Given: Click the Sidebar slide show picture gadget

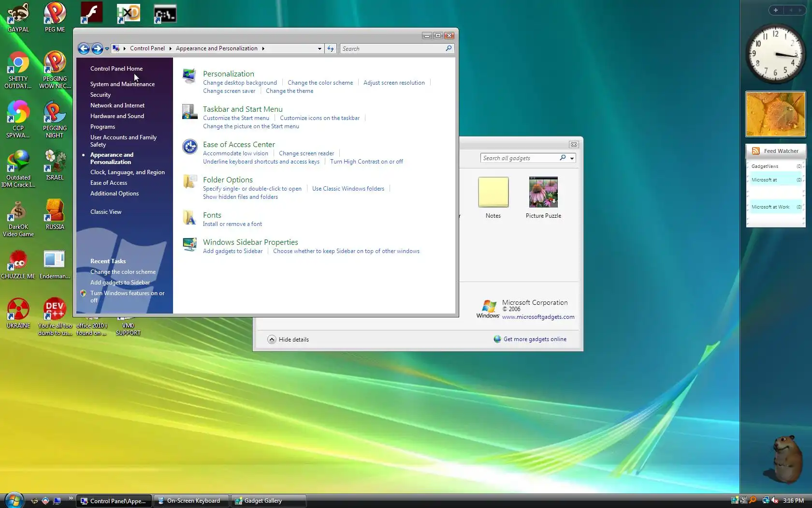Looking at the screenshot, I should [775, 114].
